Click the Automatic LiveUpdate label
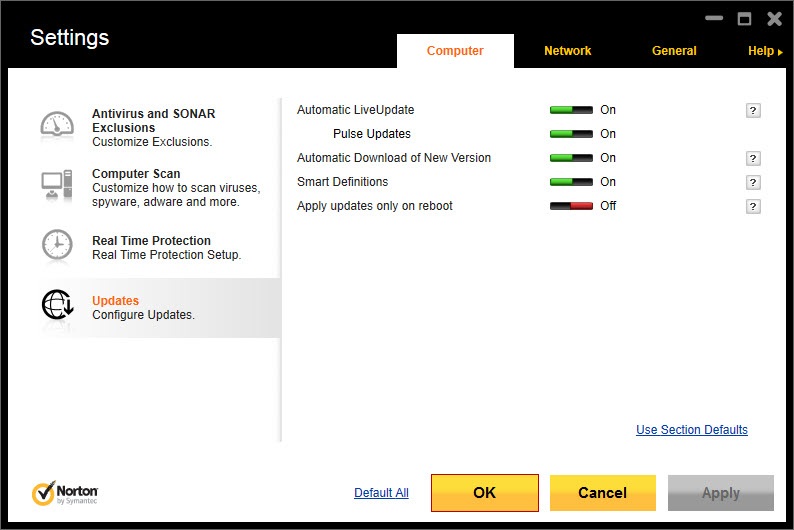Viewport: 794px width, 530px height. pyautogui.click(x=355, y=110)
